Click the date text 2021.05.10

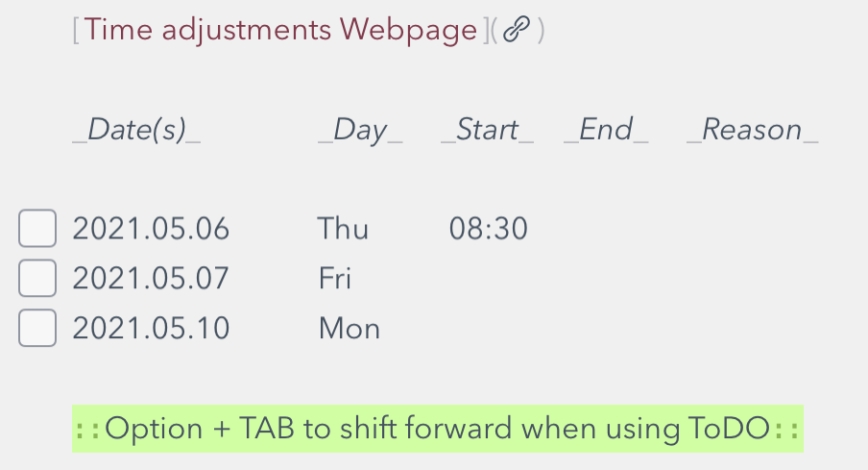coord(151,328)
